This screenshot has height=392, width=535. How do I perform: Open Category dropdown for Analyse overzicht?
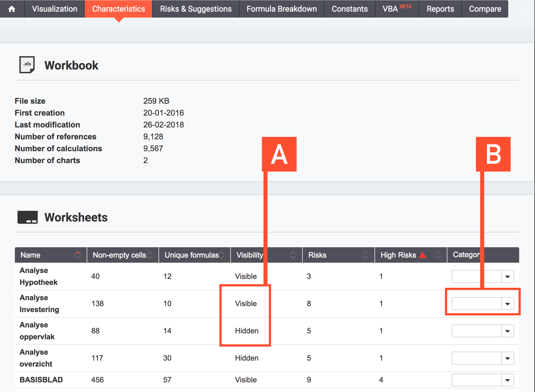(507, 358)
